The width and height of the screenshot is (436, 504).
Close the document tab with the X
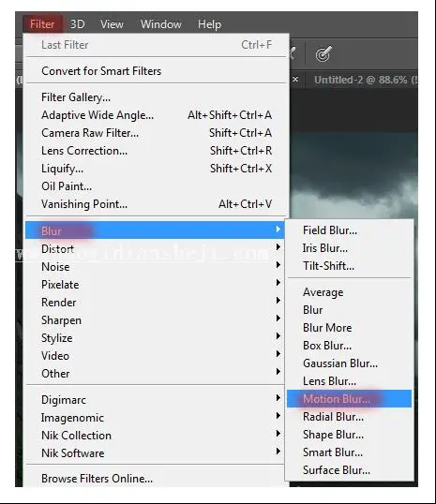[295, 79]
